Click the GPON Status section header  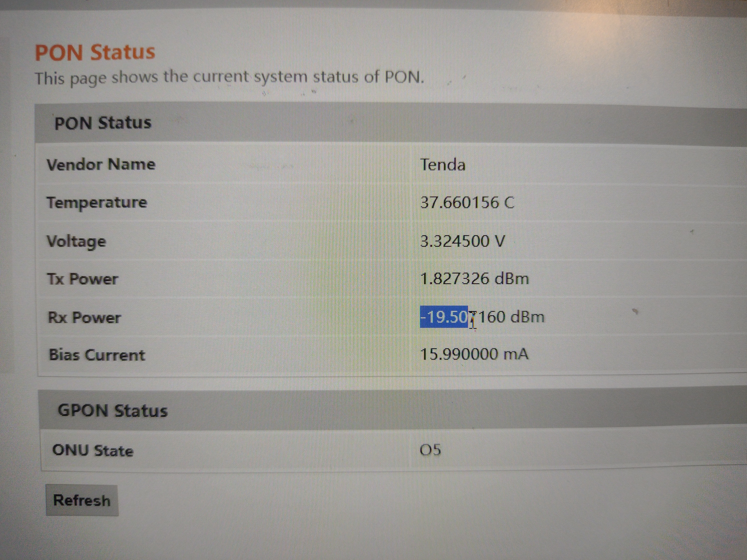(113, 410)
